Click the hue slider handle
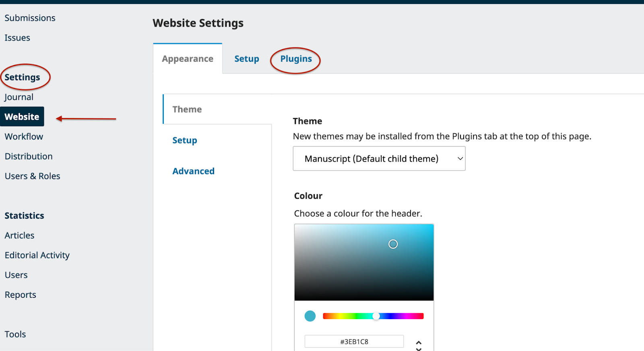Screen dimensions: 644x351 (x=376, y=316)
